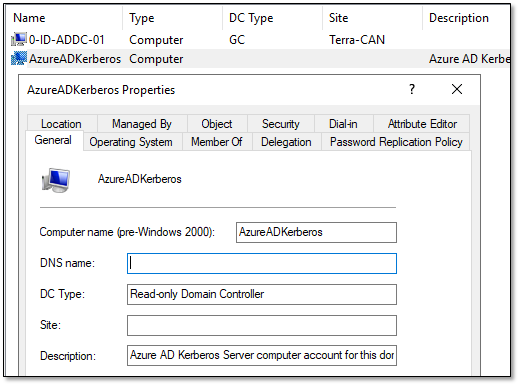Close the AzureADKerberos Properties dialog
Screen dimensions: 520x386
point(457,89)
